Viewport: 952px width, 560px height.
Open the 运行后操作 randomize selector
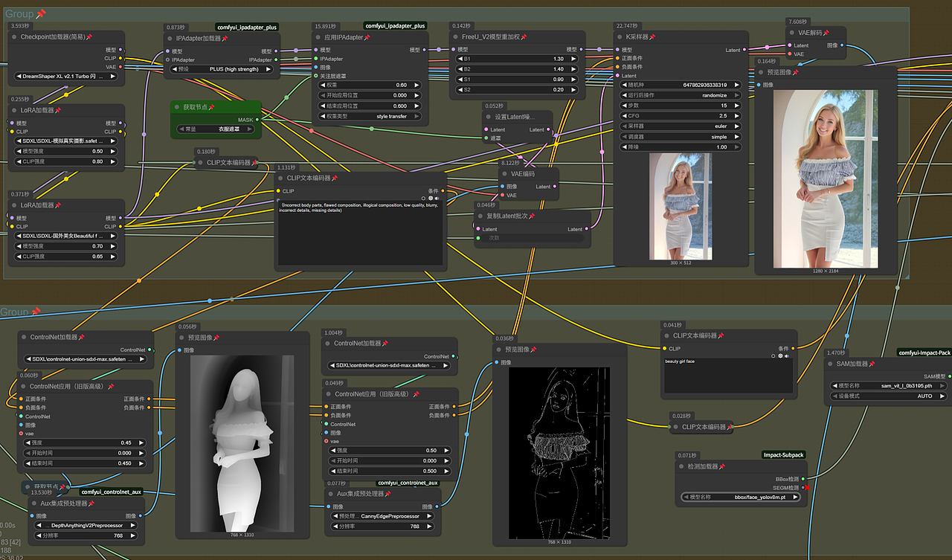[x=681, y=95]
